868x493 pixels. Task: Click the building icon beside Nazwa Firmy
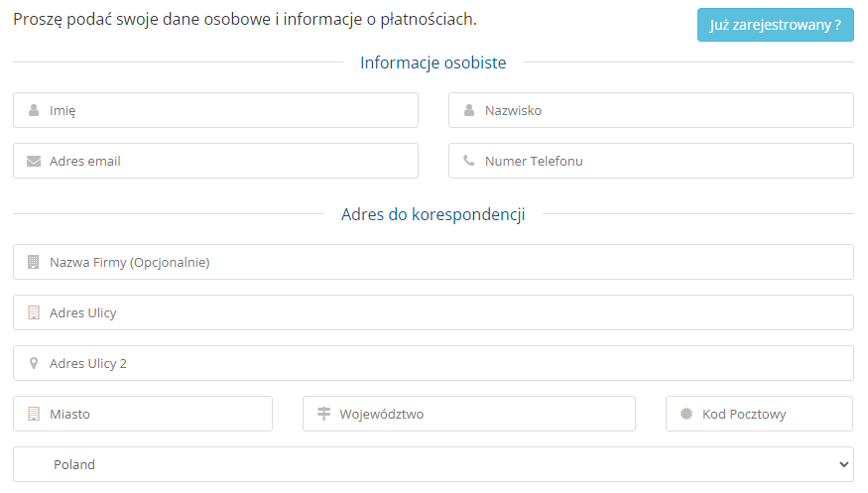(33, 262)
